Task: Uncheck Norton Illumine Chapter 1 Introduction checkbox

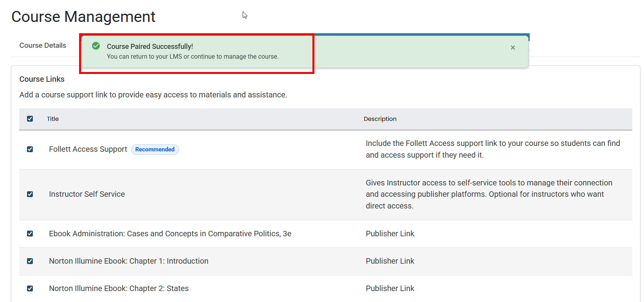Action: (30, 261)
